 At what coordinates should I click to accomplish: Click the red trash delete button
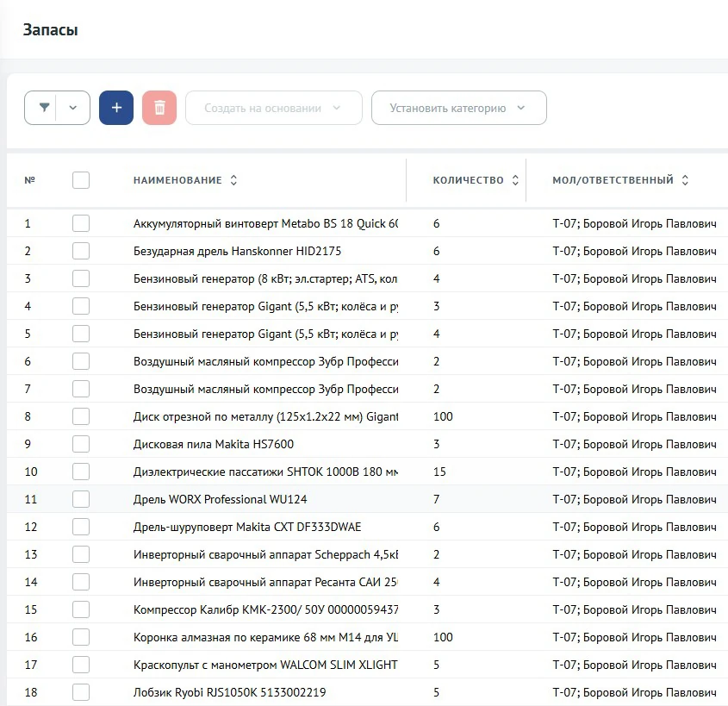pyautogui.click(x=159, y=108)
